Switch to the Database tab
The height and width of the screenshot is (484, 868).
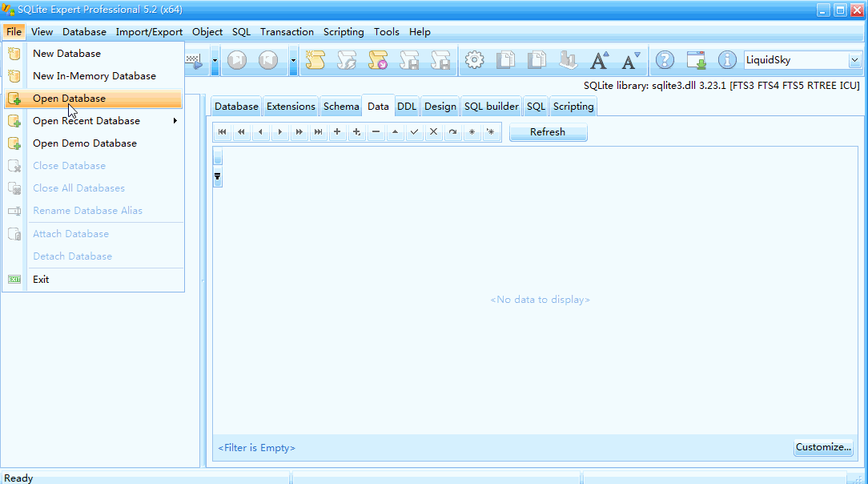[236, 107]
